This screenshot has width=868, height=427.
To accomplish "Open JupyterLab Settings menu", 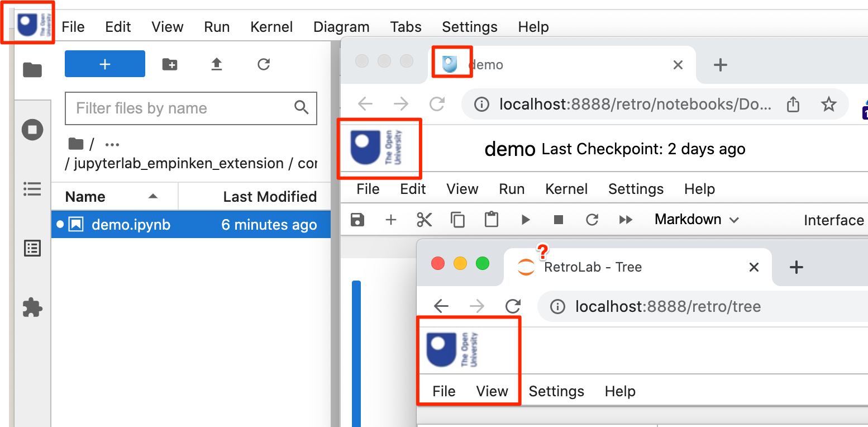I will (470, 27).
